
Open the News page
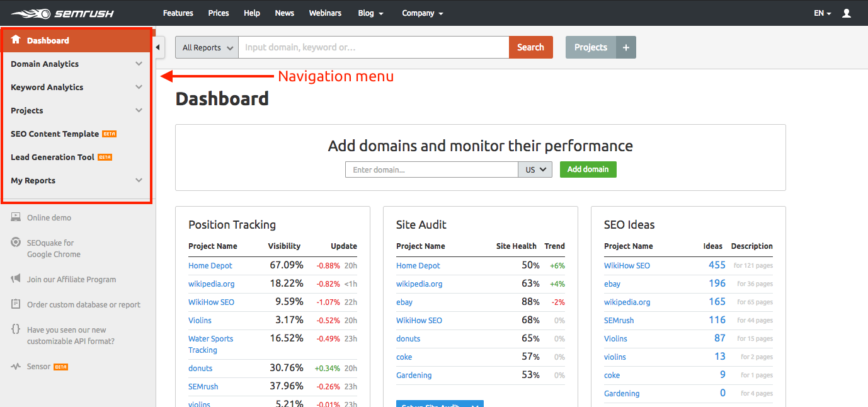click(x=285, y=13)
